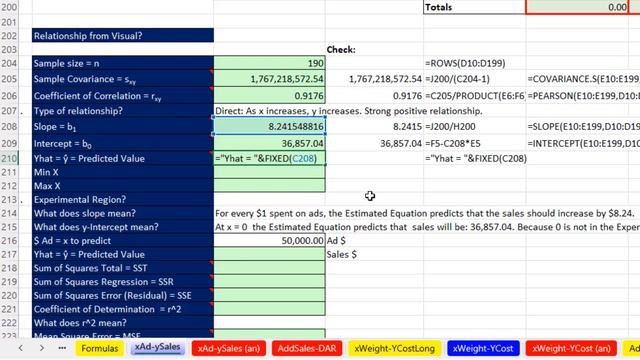Image resolution: width=640 pixels, height=360 pixels.
Task: Switch to the xAd-ySales (an) sheet tab
Action: pos(229,348)
